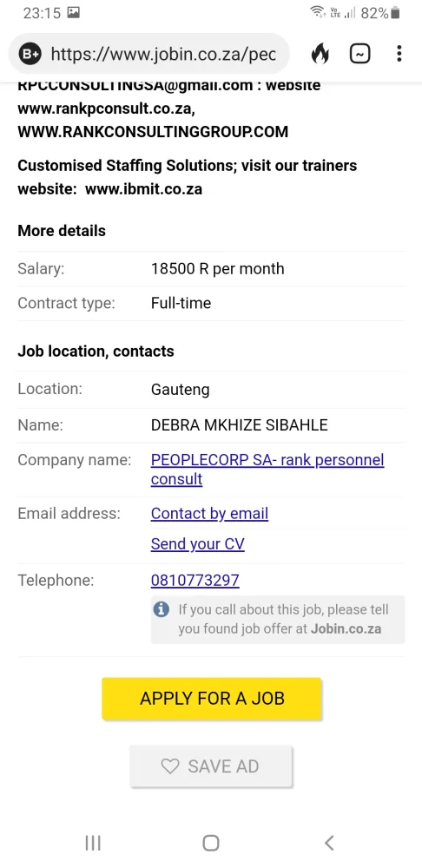Tap the image notification icon in status bar
Viewport: 422px width, 868px height.
pyautogui.click(x=73, y=13)
